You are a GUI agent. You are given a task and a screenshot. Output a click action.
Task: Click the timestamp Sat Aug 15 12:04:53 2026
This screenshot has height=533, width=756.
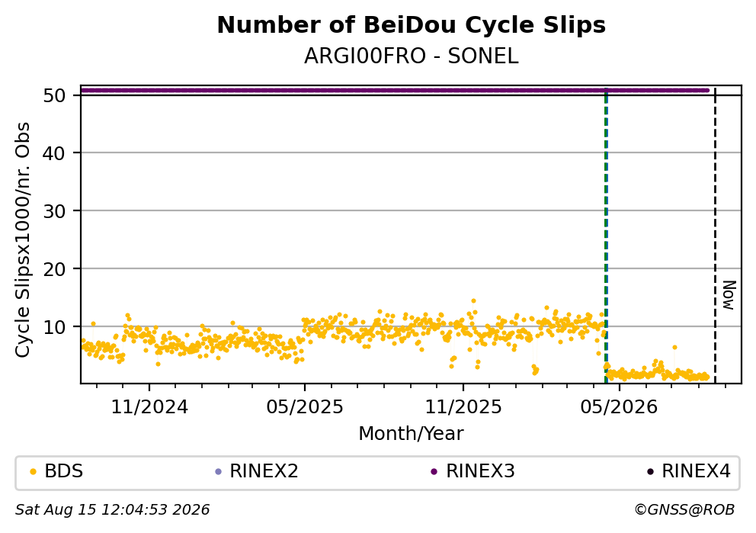pos(113,510)
